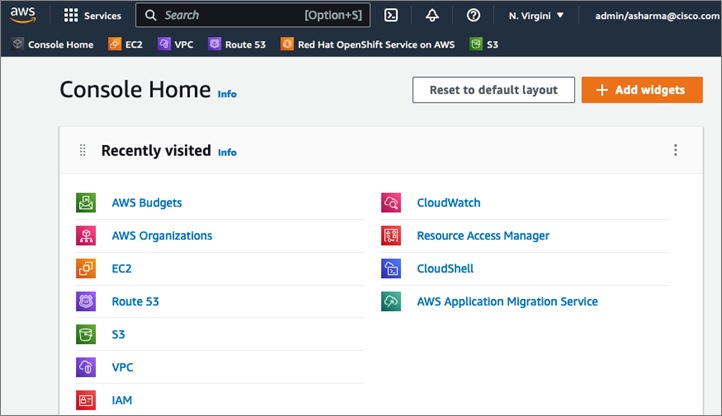722x416 pixels.
Task: Open the EC2 favorite shortcut in bar
Action: pyautogui.click(x=125, y=44)
